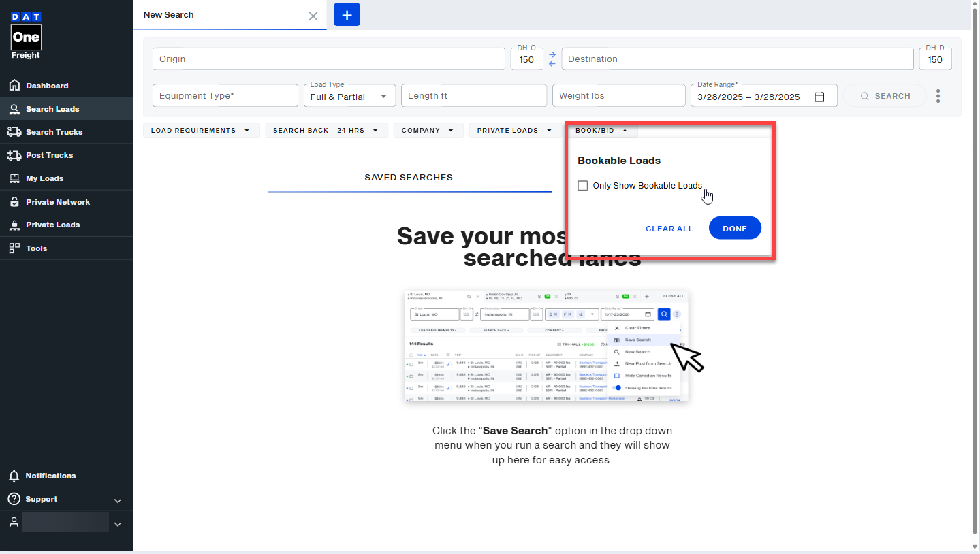Click the Notifications bell icon

[x=14, y=476]
